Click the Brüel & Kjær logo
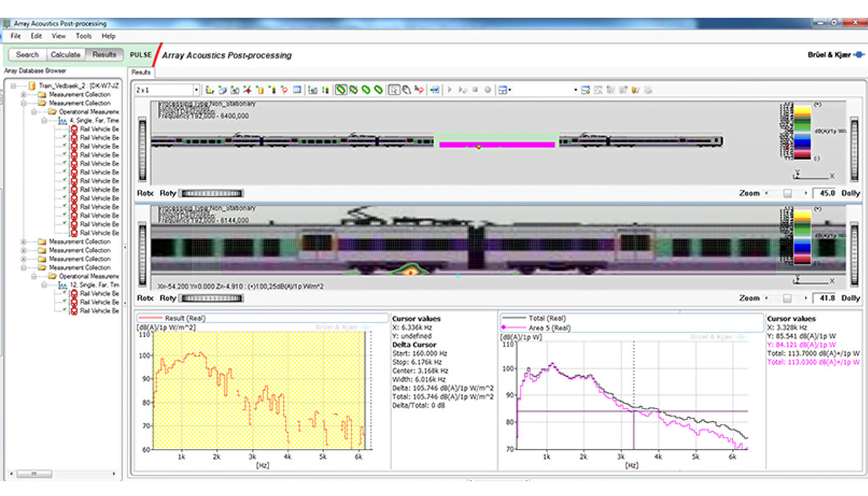Viewport: 868px width, 496px height. (x=836, y=55)
